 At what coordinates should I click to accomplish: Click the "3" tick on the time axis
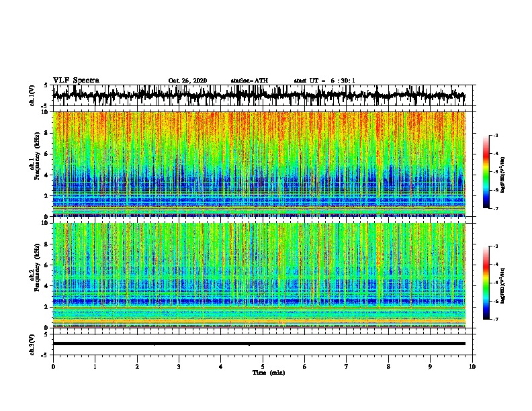tap(179, 367)
